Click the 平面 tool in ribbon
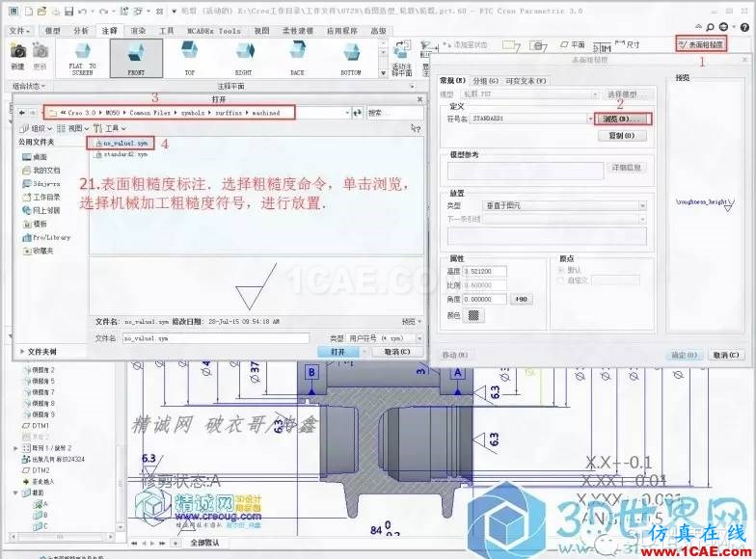The image size is (756, 559). tap(573, 44)
